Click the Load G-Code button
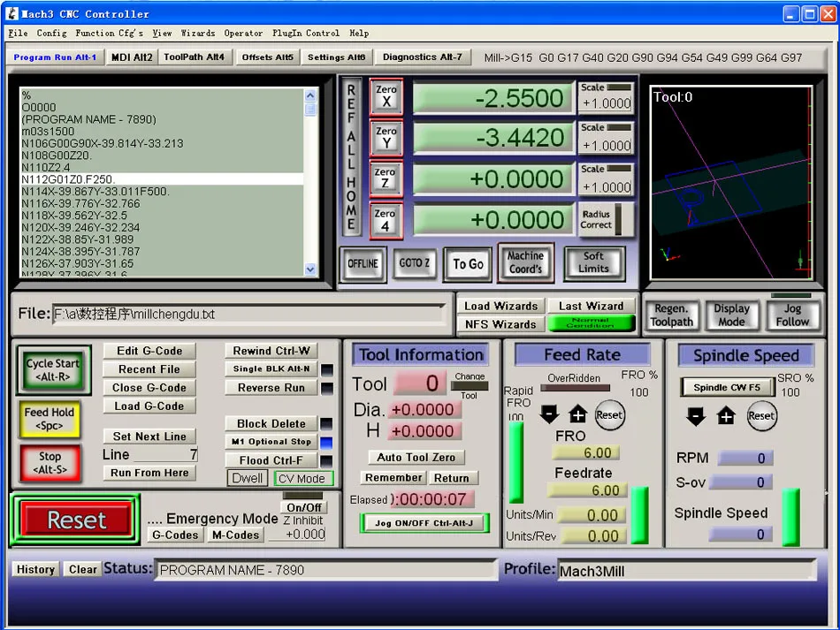 tap(149, 406)
